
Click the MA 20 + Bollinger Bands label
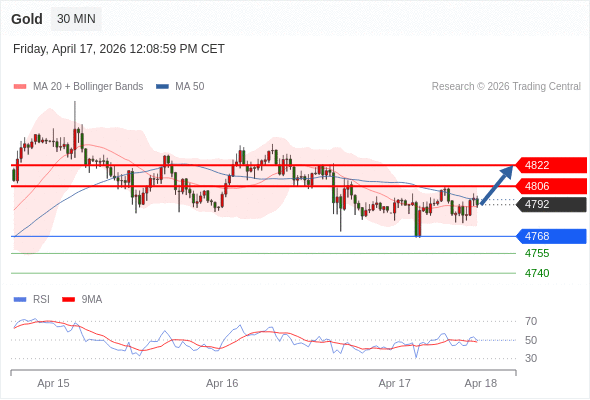[x=88, y=87]
